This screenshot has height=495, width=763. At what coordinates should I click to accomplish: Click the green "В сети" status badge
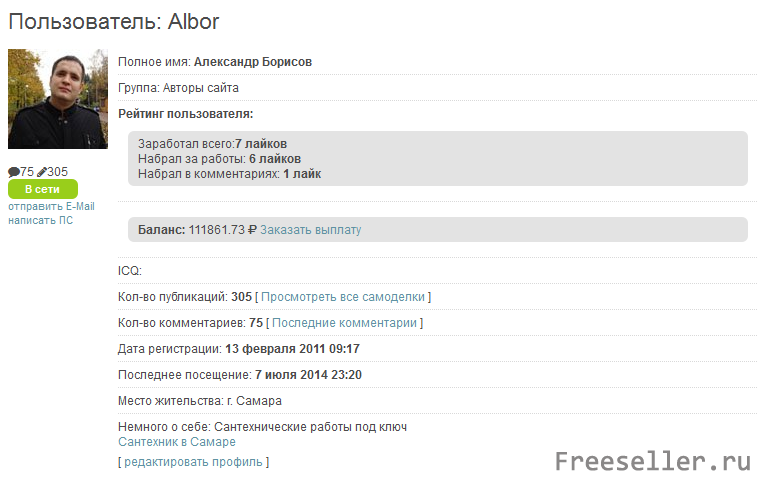42,189
